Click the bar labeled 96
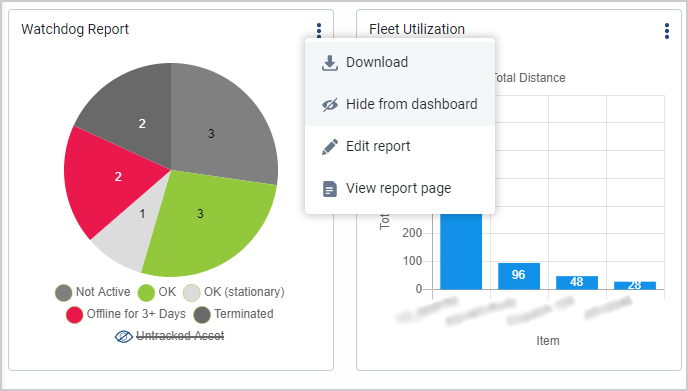This screenshot has height=391, width=688. pos(519,276)
